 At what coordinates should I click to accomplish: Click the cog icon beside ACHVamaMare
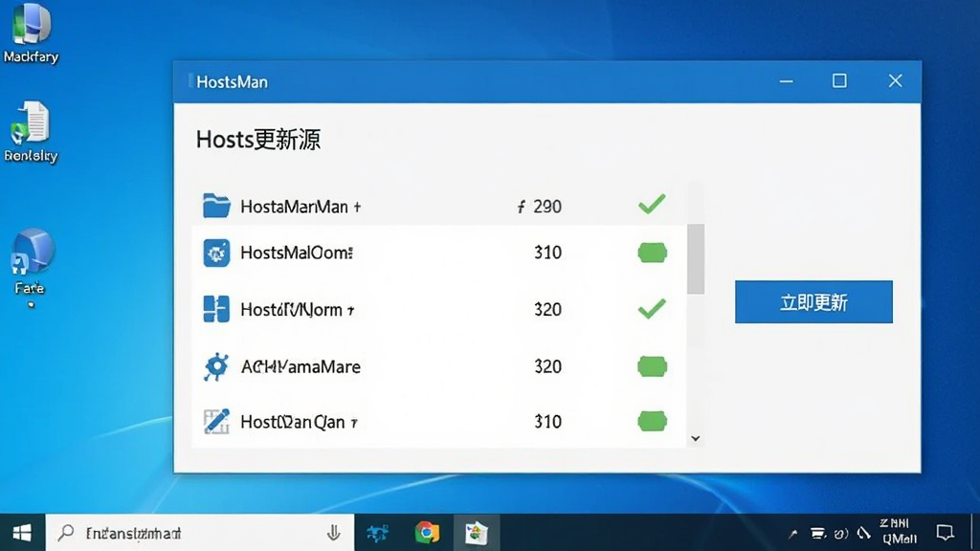[216, 366]
